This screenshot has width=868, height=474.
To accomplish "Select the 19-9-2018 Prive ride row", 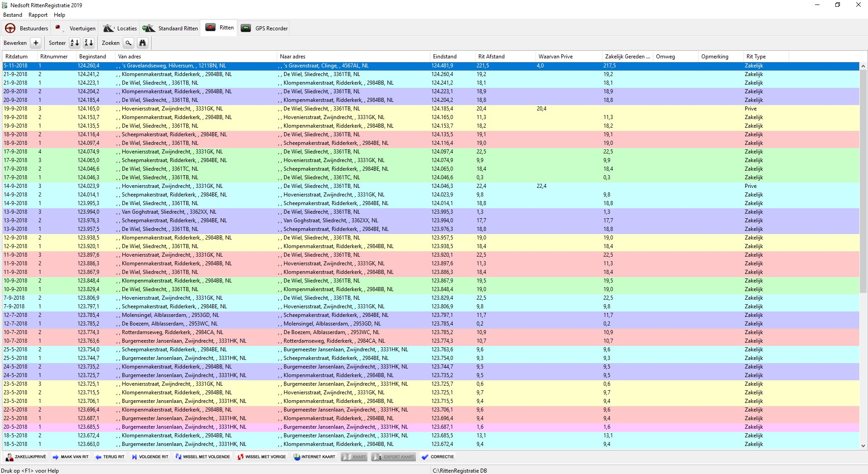I will coord(431,109).
